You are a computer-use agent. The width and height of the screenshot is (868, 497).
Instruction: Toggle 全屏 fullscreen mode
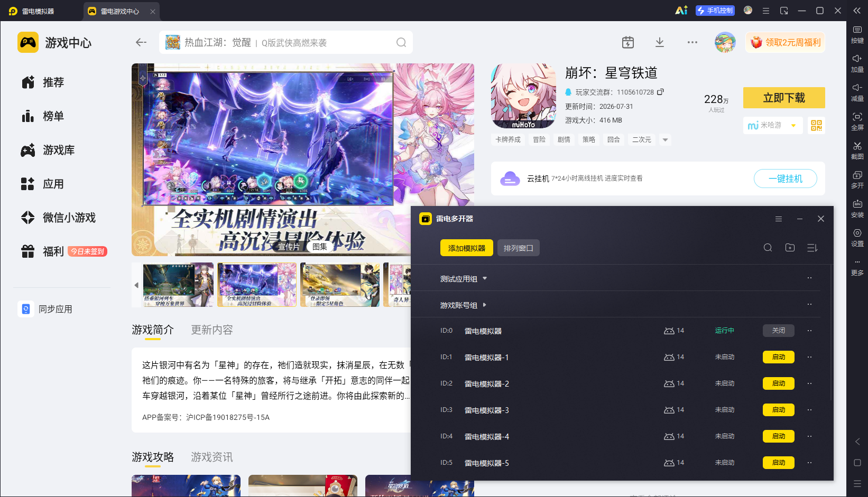coord(857,122)
